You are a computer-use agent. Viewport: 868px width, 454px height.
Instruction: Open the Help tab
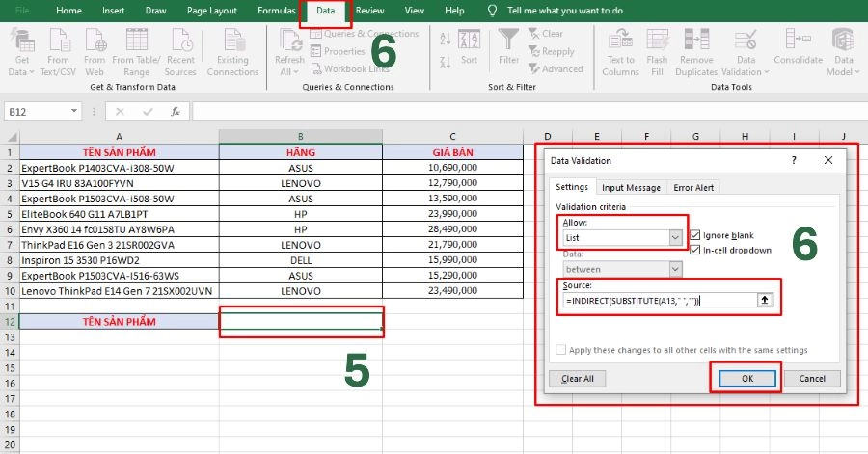tap(454, 11)
